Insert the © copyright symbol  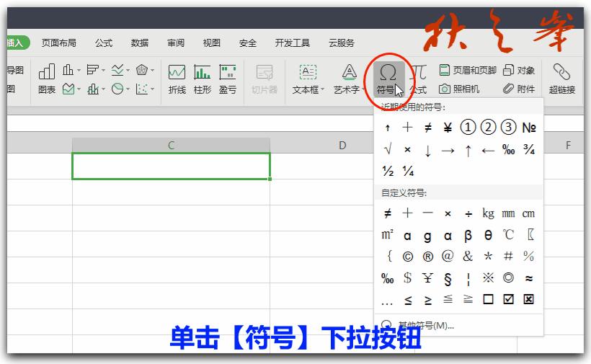pos(407,257)
